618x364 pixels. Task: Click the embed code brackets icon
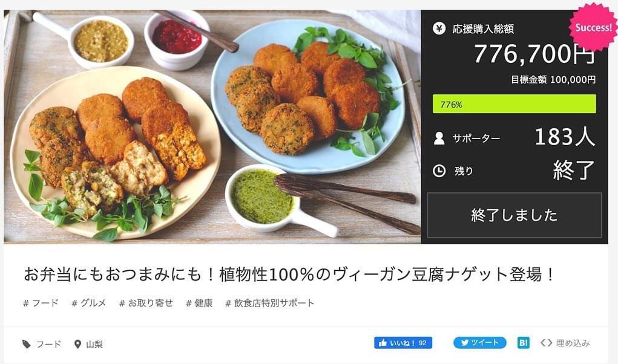click(x=546, y=343)
